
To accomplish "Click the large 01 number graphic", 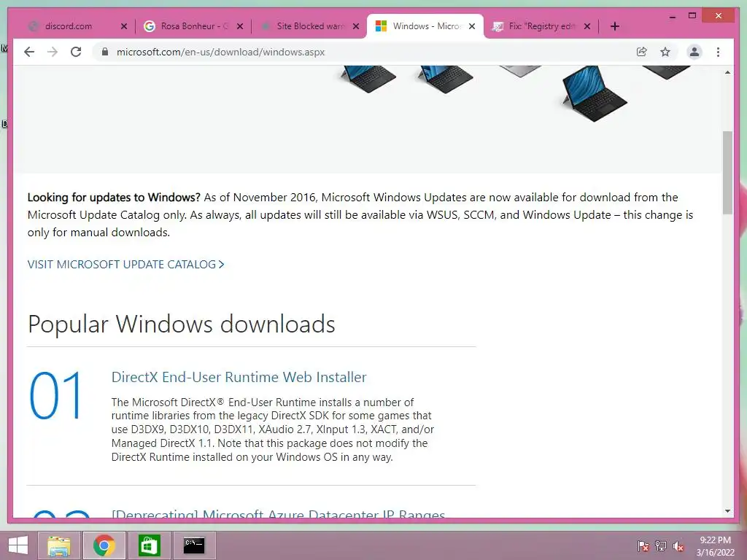I will coord(55,396).
